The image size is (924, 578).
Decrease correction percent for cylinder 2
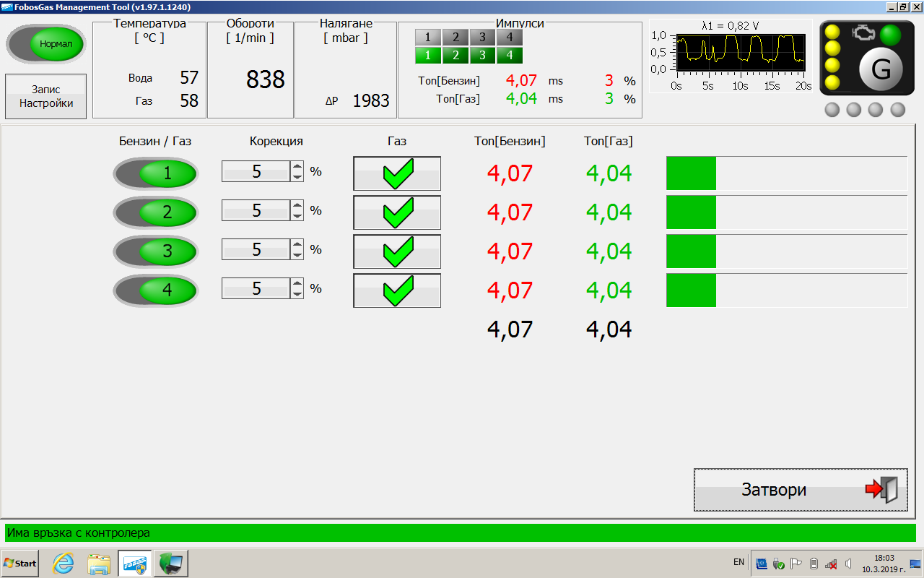pos(297,215)
